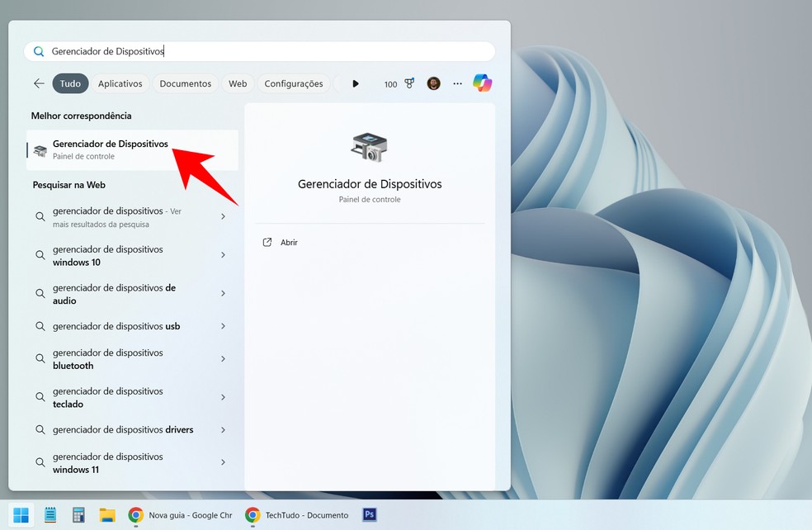Open Calculator from the taskbar

click(x=78, y=515)
